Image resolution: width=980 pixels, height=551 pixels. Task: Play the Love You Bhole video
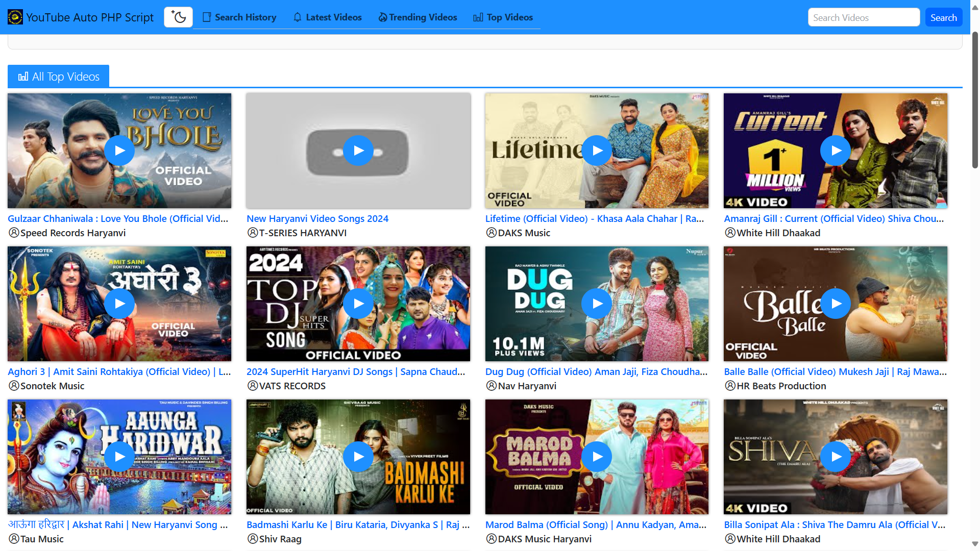coord(119,151)
